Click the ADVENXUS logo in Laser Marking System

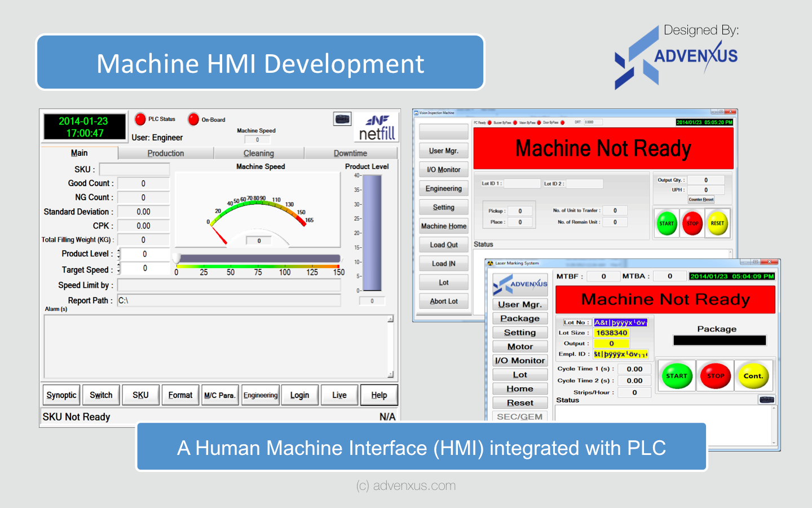[x=520, y=284]
